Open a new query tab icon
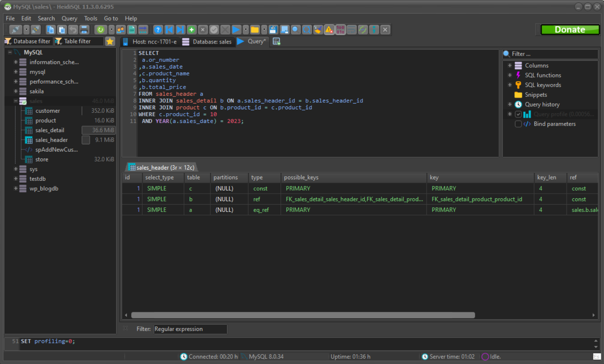Screen dimensions: 604x364 click(277, 41)
